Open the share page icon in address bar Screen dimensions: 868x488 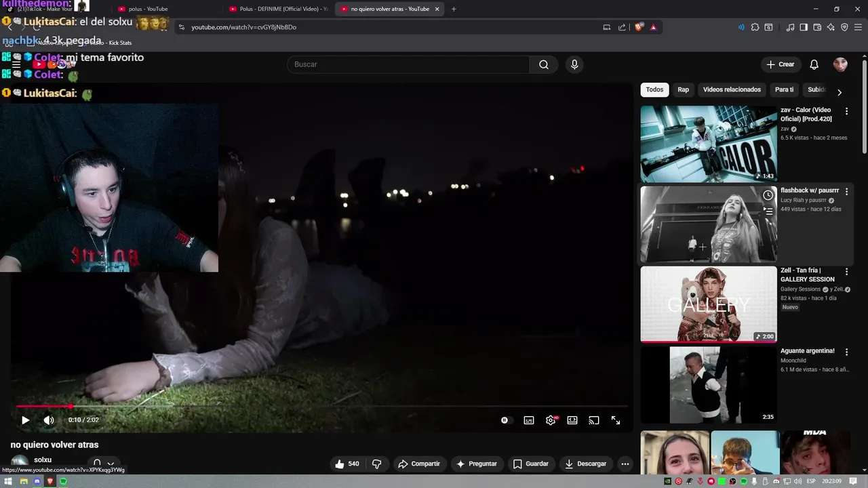point(622,27)
